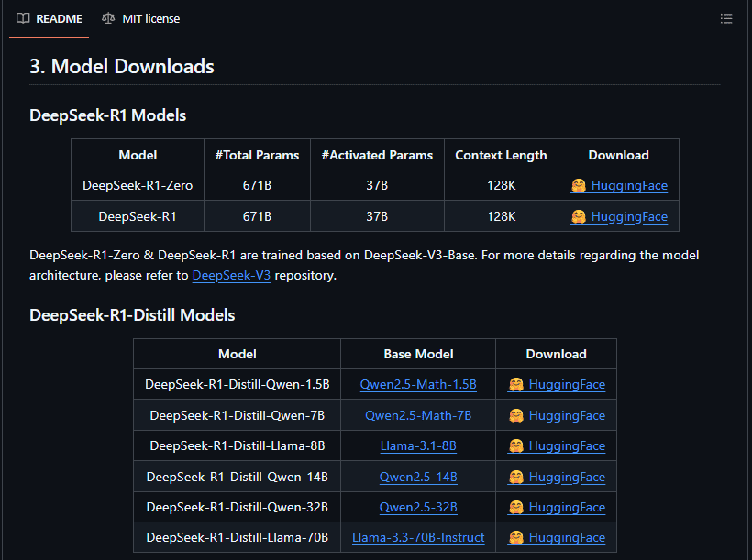Open the DeepSeek-V3 repository link
The image size is (752, 560).
(231, 275)
